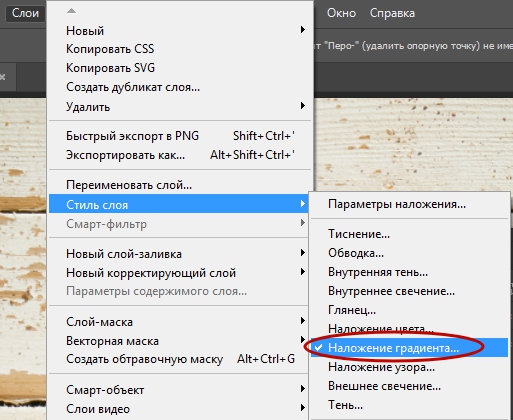513x420 pixels.
Task: Choose Быстрый экспорт в PNG
Action: (180, 136)
